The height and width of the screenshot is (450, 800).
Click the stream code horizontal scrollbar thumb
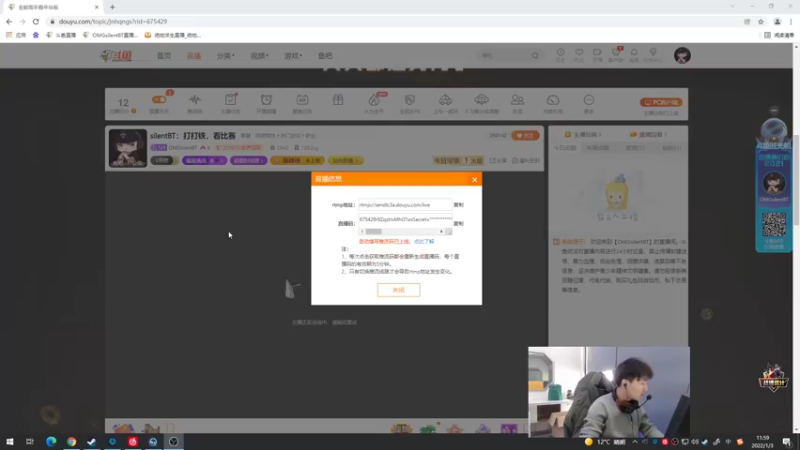coord(374,232)
